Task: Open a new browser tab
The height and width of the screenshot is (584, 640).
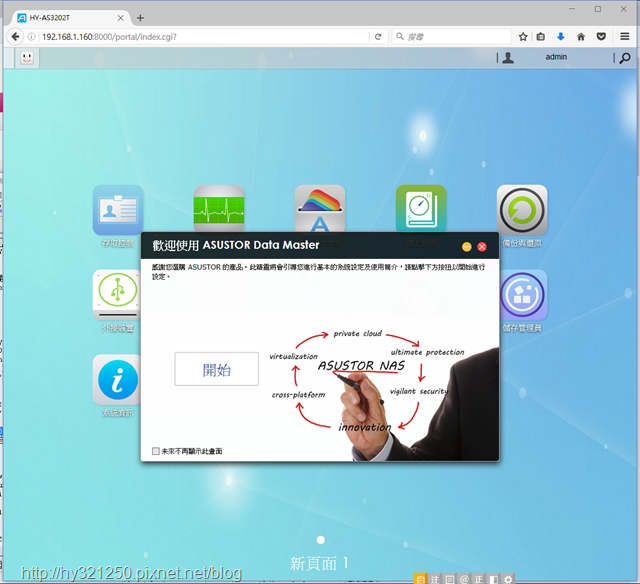Action: [x=140, y=18]
